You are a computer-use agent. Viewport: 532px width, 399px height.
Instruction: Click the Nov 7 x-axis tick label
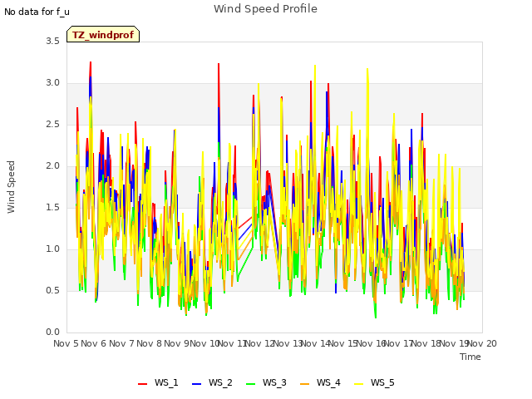point(121,343)
